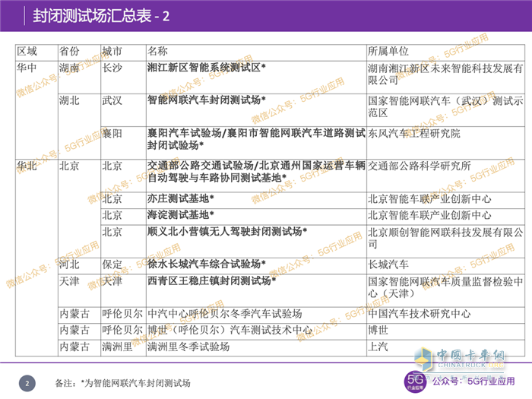
Task: Click 北京智能车联产业创新中心 in 海淀 row
Action: pos(446,217)
